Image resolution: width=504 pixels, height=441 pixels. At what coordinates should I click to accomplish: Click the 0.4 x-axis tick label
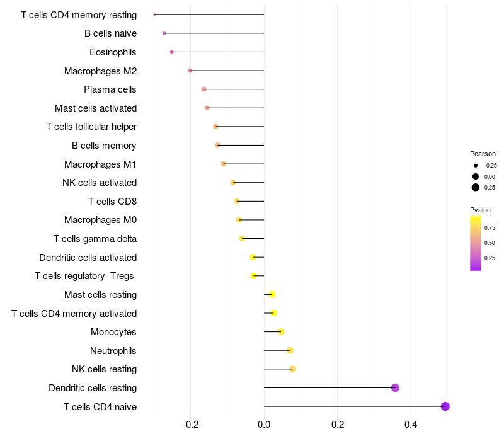pyautogui.click(x=411, y=425)
